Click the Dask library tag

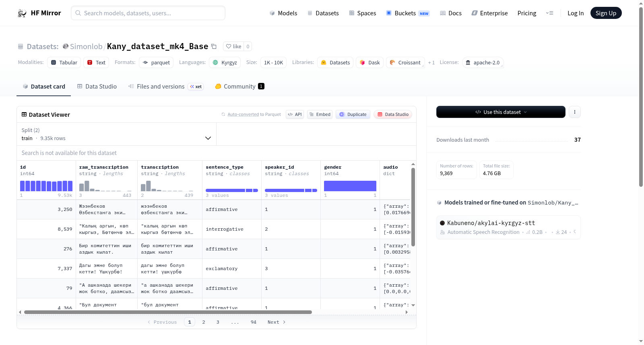(369, 62)
